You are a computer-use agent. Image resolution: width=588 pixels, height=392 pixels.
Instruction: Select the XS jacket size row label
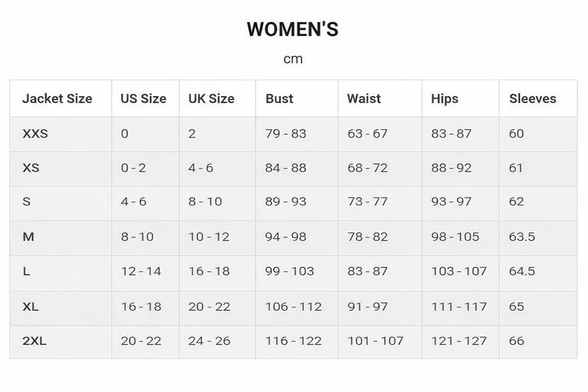coord(31,168)
